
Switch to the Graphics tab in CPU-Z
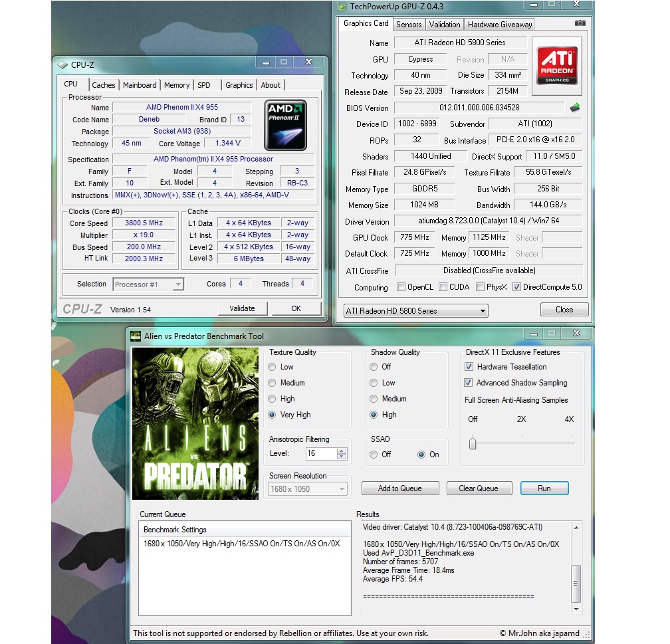239,85
